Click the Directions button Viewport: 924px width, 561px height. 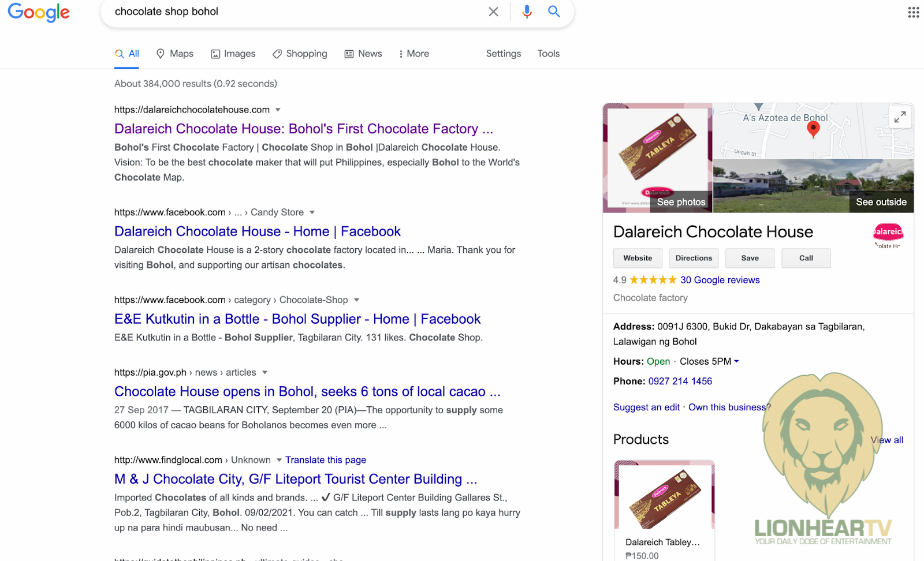click(694, 258)
